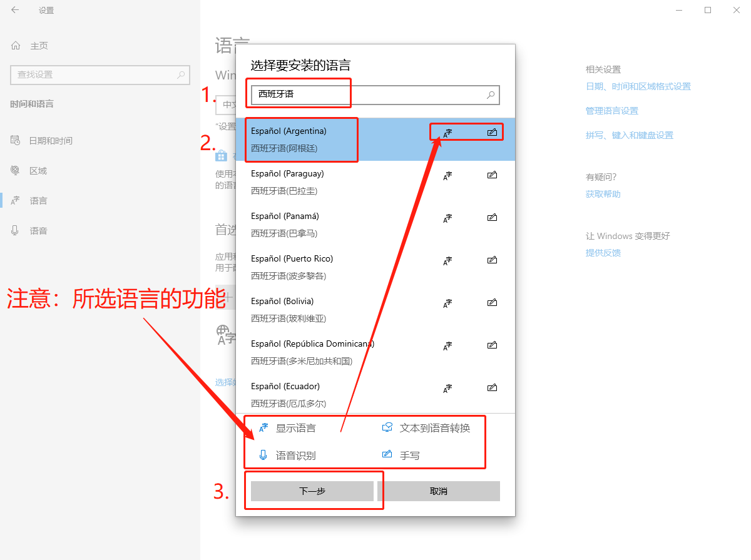Open 管理语言设置 link
Image resolution: width=751 pixels, height=560 pixels.
click(x=612, y=111)
